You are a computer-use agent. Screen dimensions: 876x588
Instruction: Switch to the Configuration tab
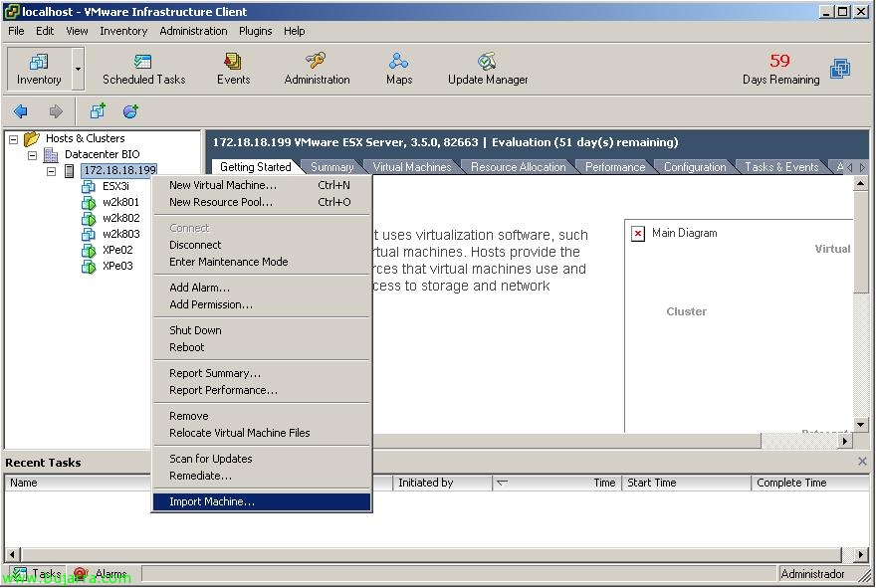coord(695,167)
